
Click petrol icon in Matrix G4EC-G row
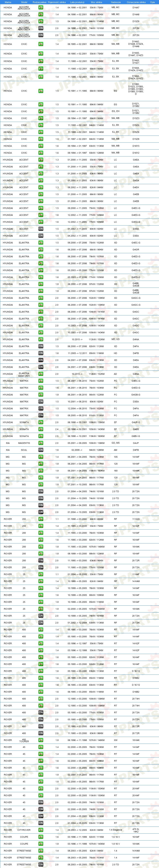[41, 381]
